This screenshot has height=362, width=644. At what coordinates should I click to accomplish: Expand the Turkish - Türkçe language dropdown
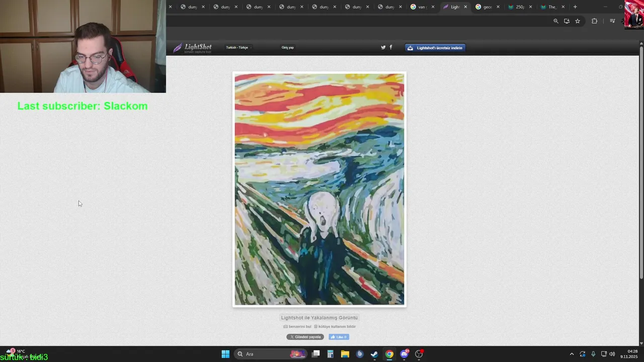[x=238, y=48]
